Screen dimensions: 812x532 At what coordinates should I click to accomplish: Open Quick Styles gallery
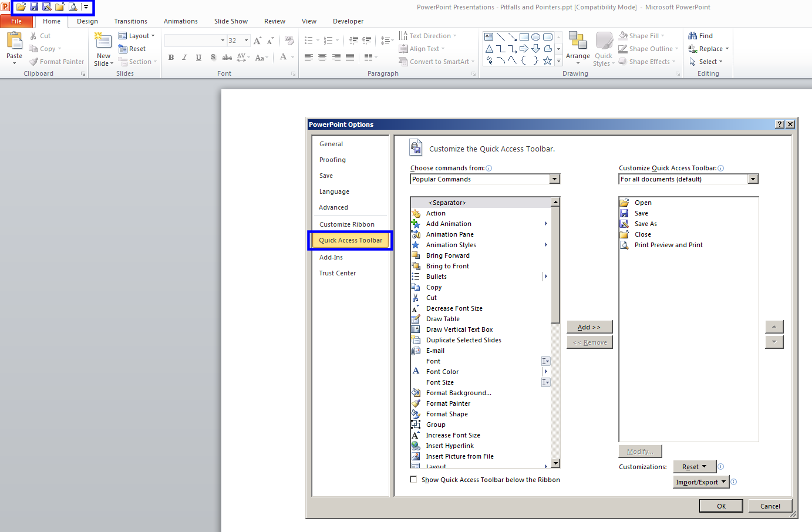pyautogui.click(x=604, y=49)
